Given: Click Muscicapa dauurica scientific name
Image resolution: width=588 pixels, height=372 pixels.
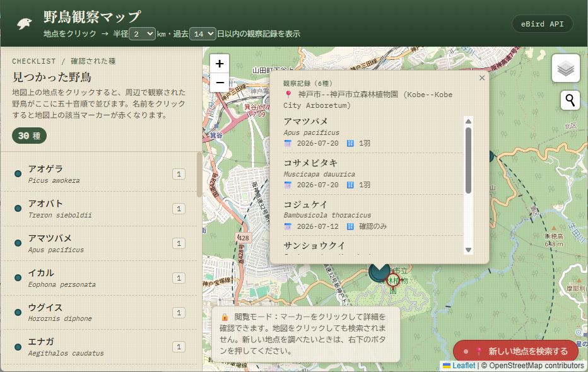Looking at the screenshot, I should pyautogui.click(x=319, y=174).
